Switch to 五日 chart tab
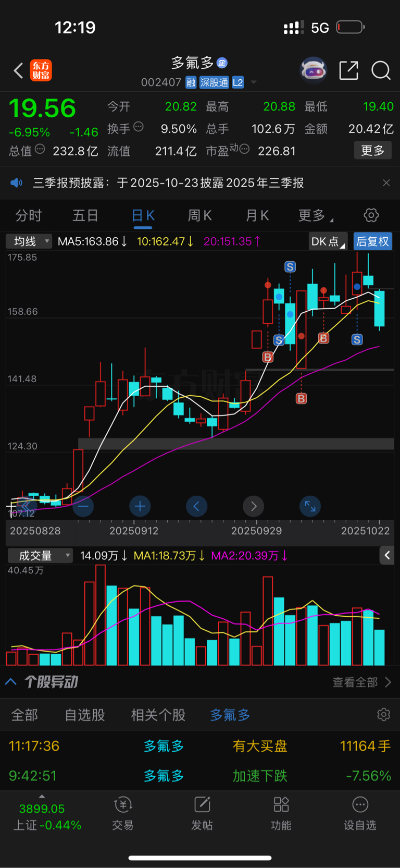The image size is (400, 868). (x=85, y=215)
